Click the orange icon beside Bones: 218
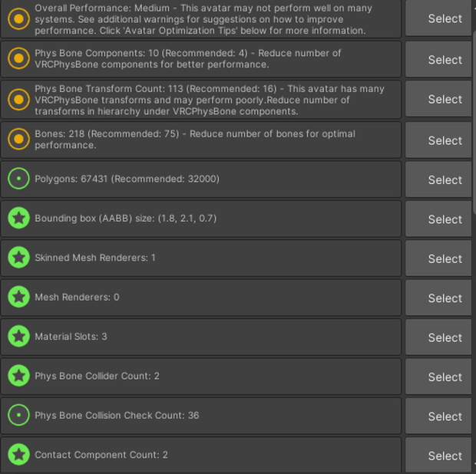The height and width of the screenshot is (474, 476). tap(19, 139)
